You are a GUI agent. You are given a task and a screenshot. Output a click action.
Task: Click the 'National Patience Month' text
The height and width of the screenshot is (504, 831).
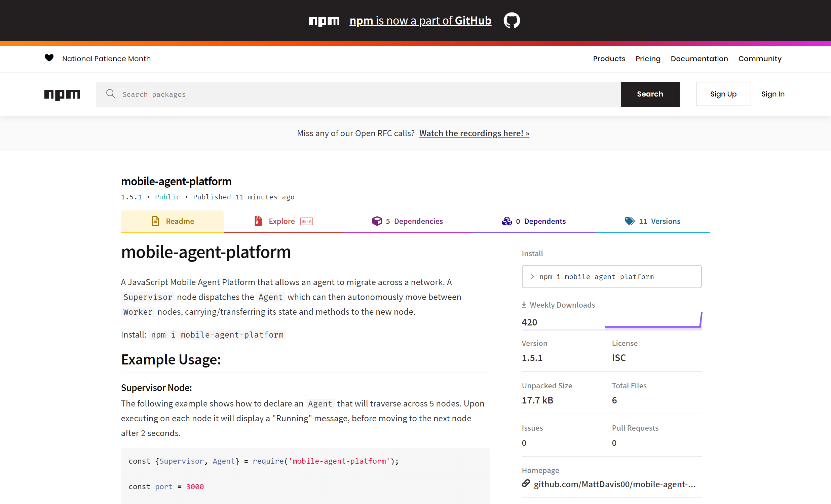(x=106, y=59)
